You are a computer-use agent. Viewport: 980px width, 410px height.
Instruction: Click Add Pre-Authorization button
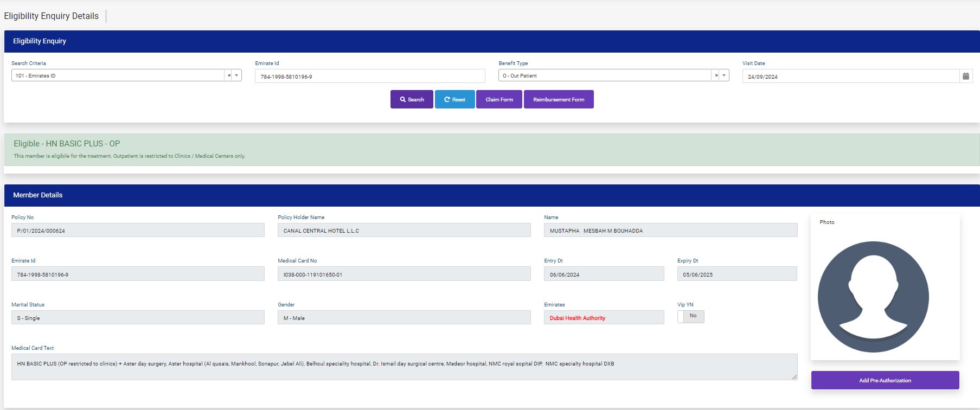[885, 380]
